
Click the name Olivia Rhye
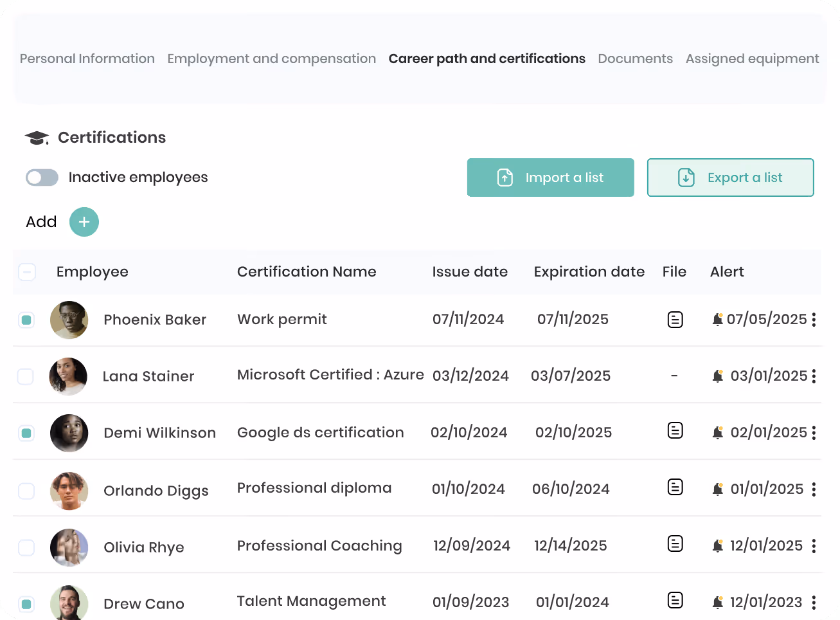(144, 547)
